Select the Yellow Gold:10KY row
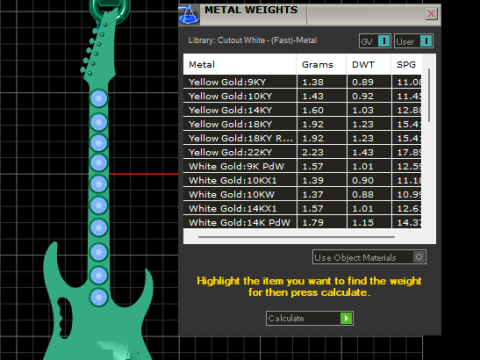Screen dimensions: 480x360 click(x=302, y=96)
